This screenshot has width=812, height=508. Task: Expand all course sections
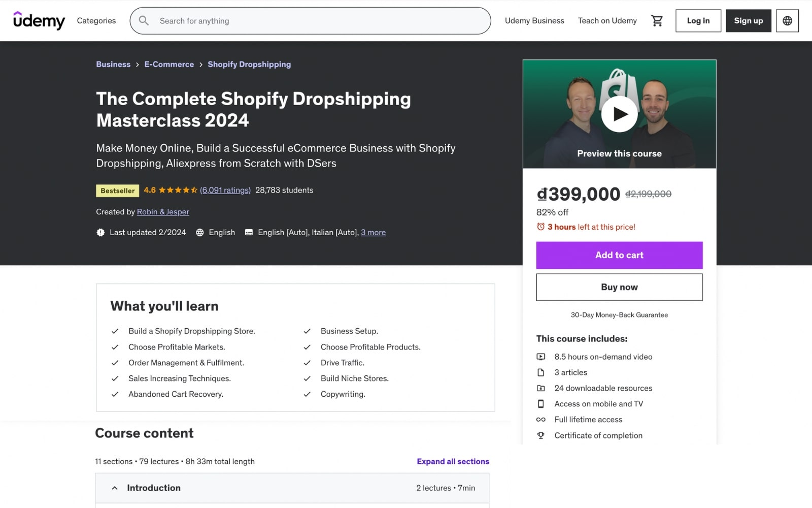[x=453, y=461]
